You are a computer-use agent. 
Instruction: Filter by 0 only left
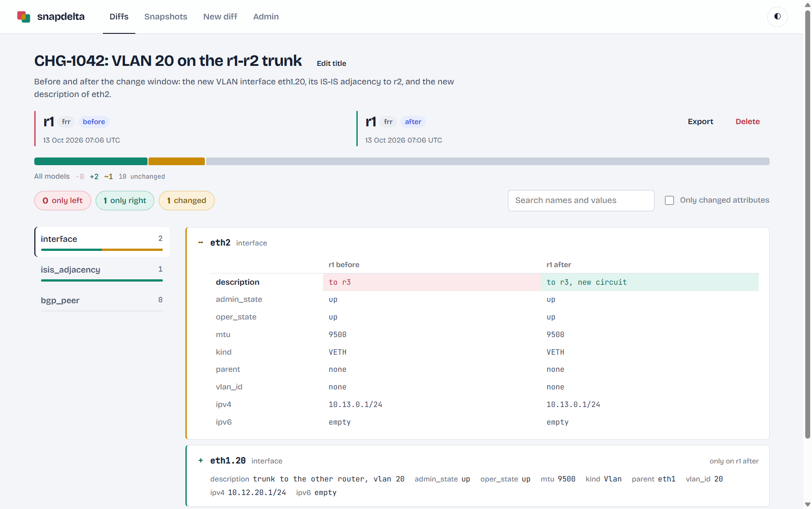[x=63, y=200]
